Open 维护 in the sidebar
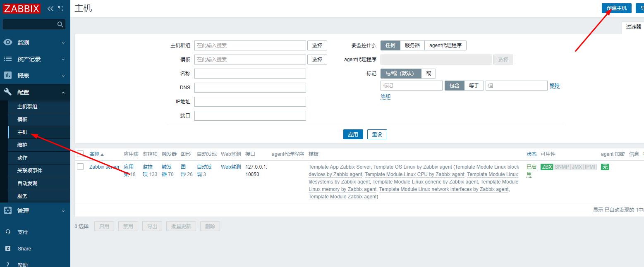This screenshot has height=267, width=644. [x=22, y=145]
